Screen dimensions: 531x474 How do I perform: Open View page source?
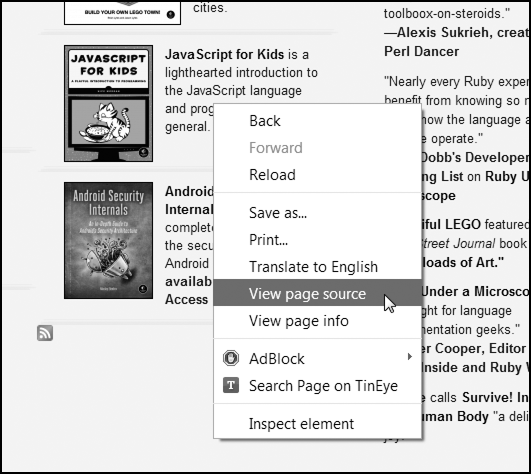[x=318, y=293]
